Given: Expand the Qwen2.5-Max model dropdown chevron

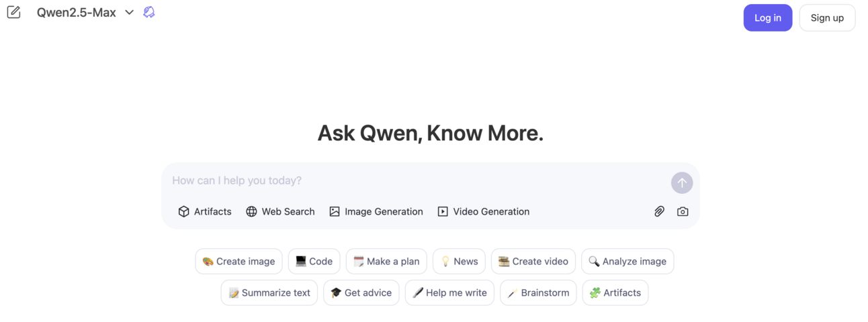Looking at the screenshot, I should (130, 12).
